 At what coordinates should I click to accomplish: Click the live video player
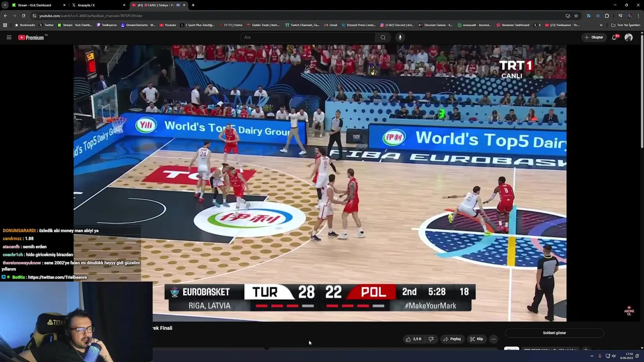[320, 183]
